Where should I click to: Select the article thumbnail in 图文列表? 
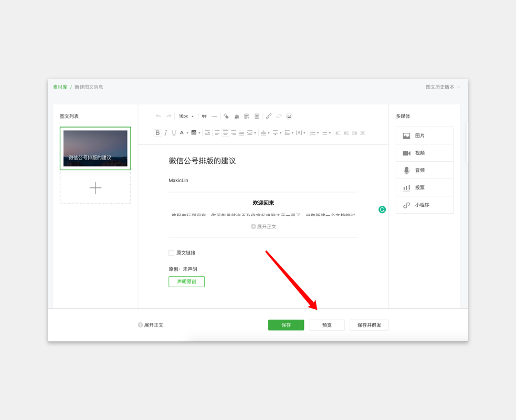[96, 149]
